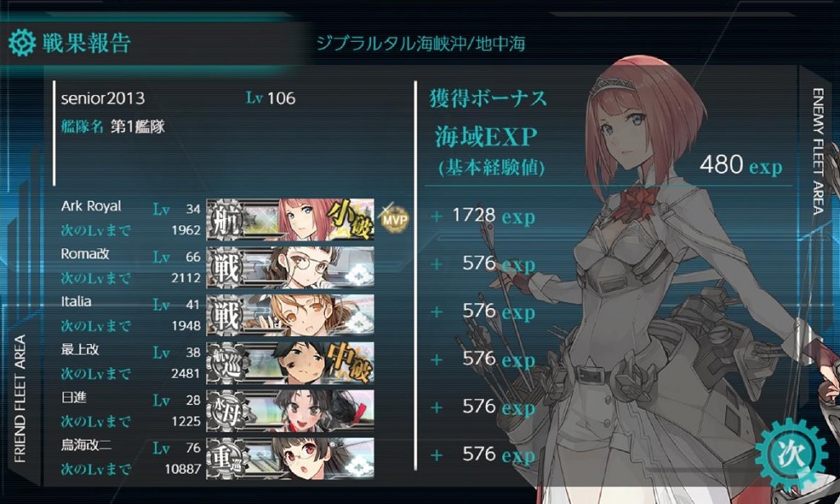840x504 pixels.
Task: Click the 次 gear button to continue
Action: click(792, 455)
